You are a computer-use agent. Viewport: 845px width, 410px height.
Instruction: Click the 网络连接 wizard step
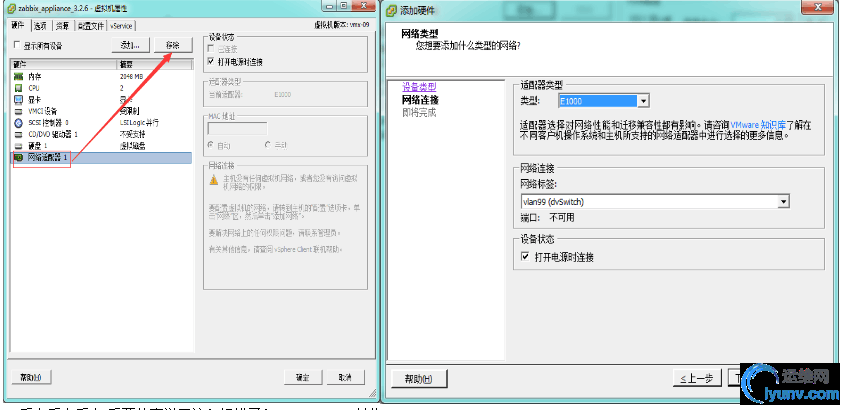coord(420,100)
